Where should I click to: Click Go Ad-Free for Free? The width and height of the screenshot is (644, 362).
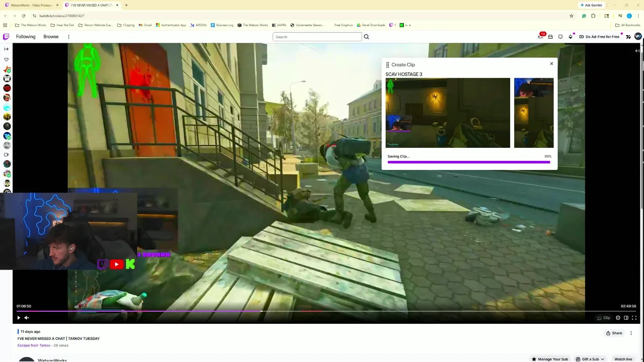[599, 37]
